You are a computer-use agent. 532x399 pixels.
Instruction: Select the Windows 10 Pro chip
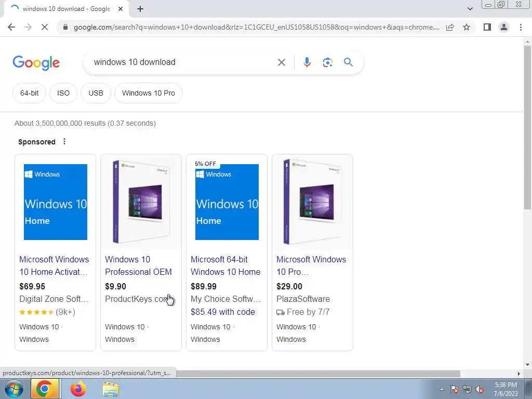(148, 93)
